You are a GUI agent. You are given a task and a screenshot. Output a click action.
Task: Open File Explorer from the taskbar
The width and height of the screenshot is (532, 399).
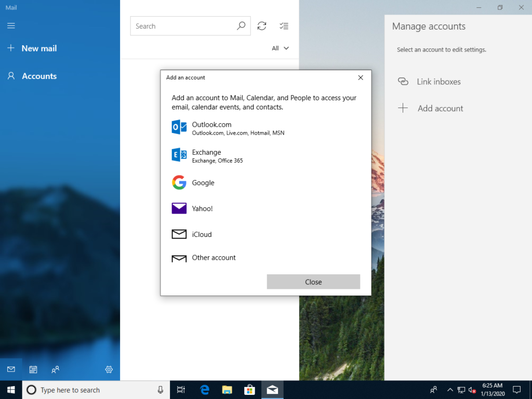[227, 390]
